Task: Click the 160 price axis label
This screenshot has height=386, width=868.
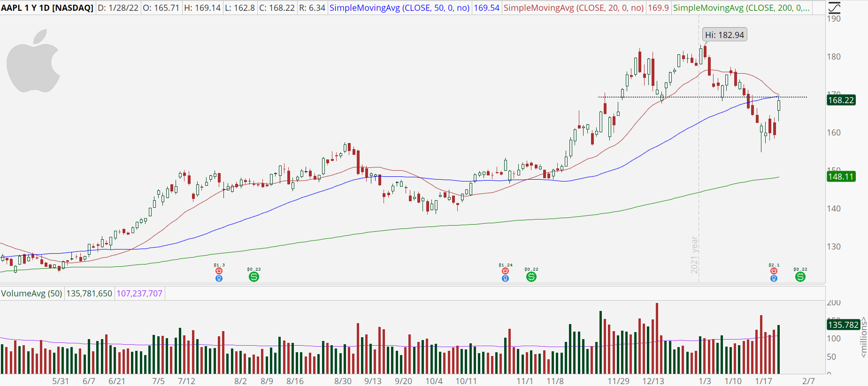Action: tap(834, 133)
